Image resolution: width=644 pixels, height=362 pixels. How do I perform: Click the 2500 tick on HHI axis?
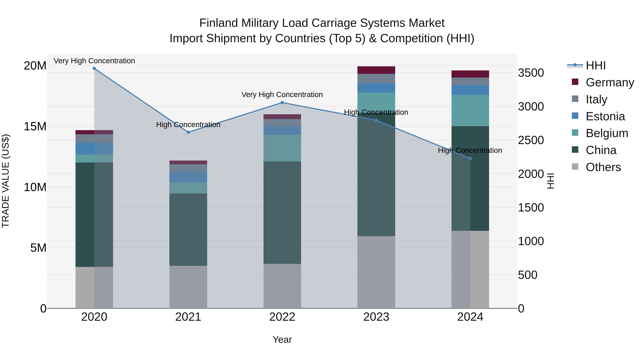[531, 140]
